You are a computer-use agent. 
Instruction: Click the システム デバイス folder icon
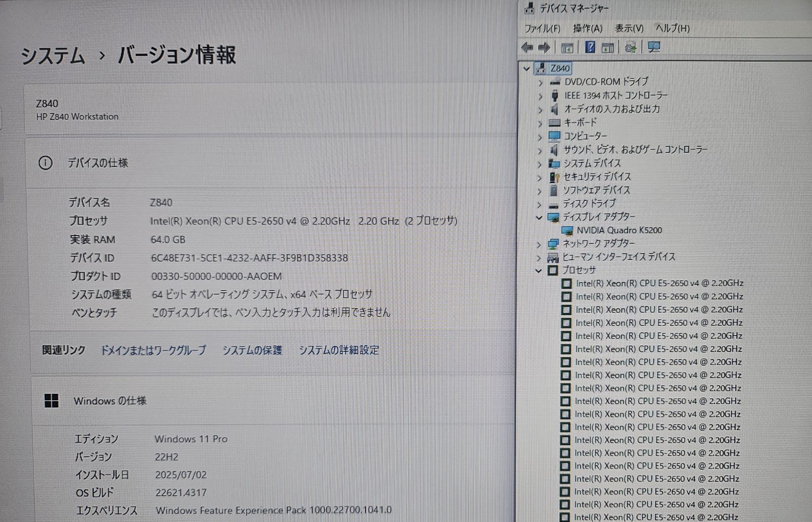pyautogui.click(x=554, y=164)
